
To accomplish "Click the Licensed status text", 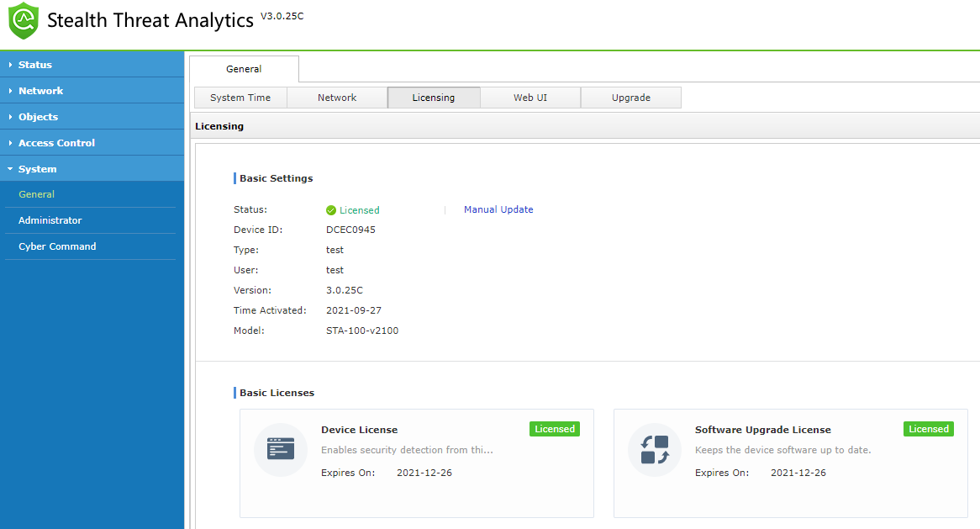I will pos(360,210).
